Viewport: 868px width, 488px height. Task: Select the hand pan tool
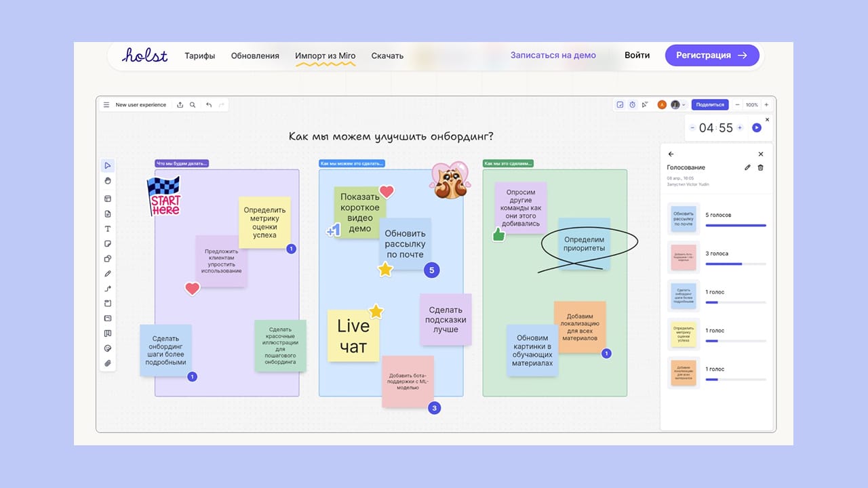(107, 181)
